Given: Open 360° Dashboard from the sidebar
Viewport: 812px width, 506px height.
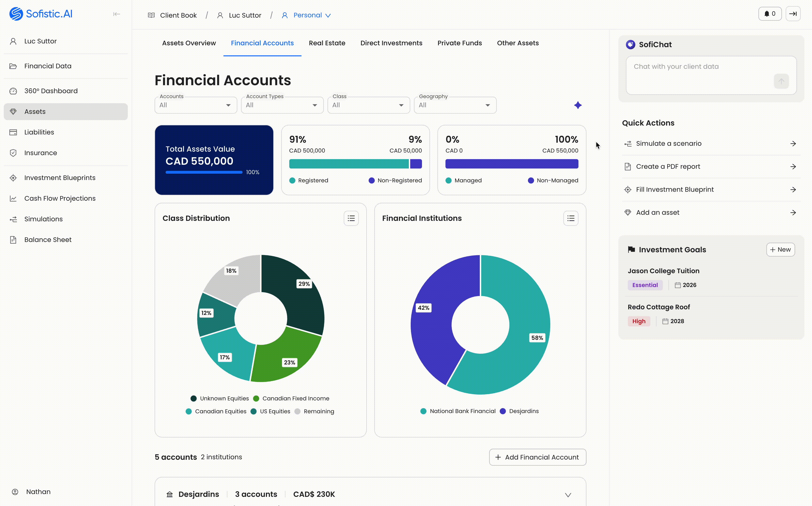Looking at the screenshot, I should (51, 91).
